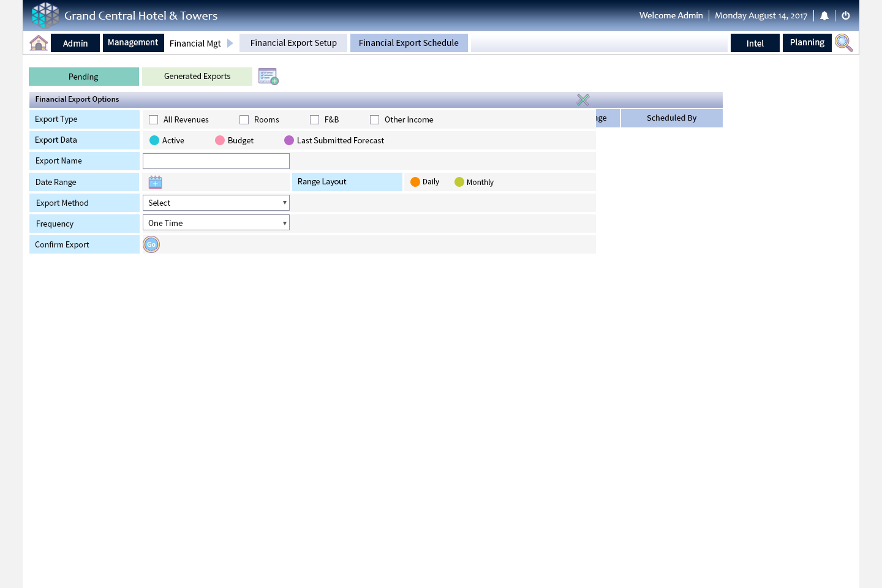Click the add new export schedule icon
This screenshot has height=588, width=882.
click(268, 77)
